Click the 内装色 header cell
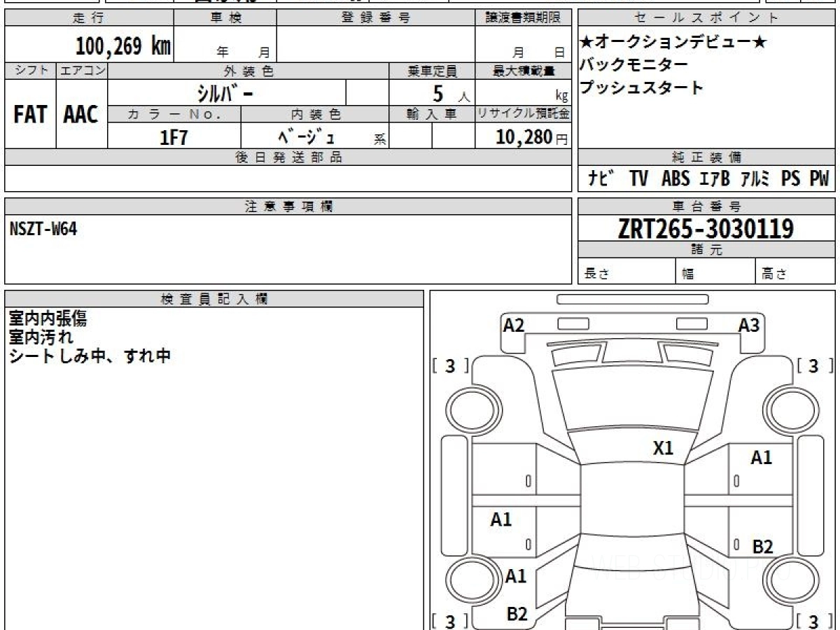Viewport: 840px width, 630px height. (315, 114)
